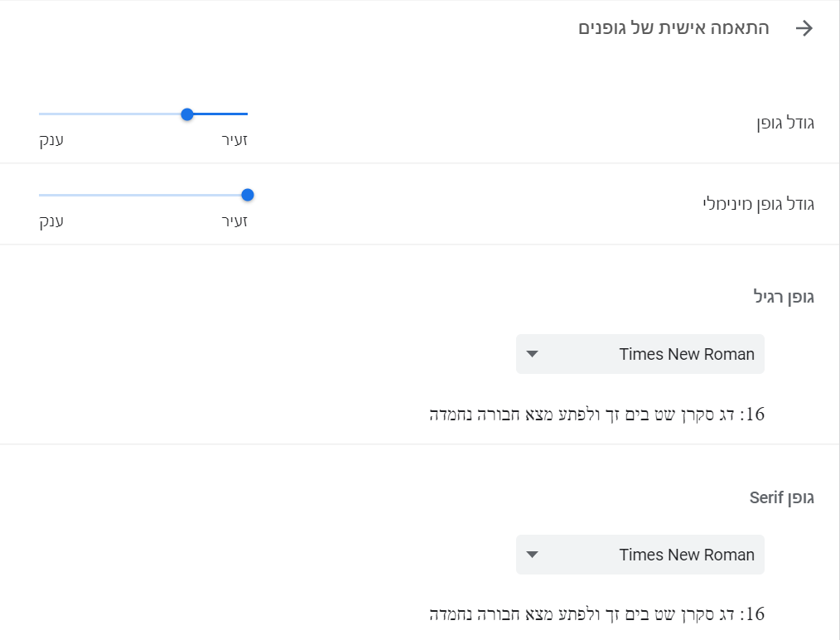
Task: Click the page title התאמה אישית של גופנים
Action: 673,28
